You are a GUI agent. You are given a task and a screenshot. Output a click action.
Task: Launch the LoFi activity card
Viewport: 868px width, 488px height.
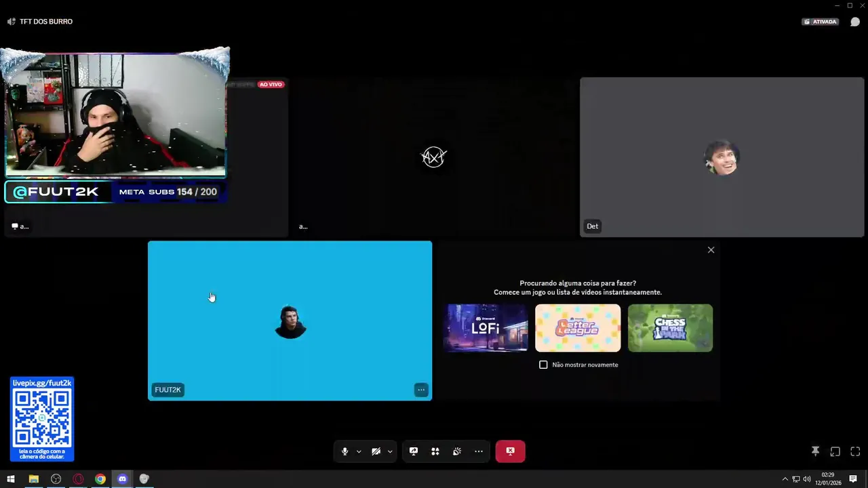coord(486,328)
